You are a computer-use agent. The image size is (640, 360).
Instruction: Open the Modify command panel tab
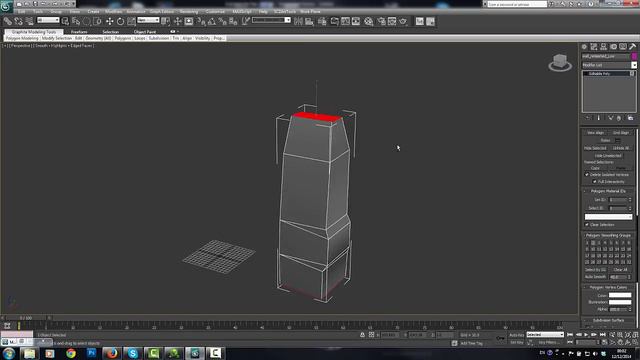(594, 47)
